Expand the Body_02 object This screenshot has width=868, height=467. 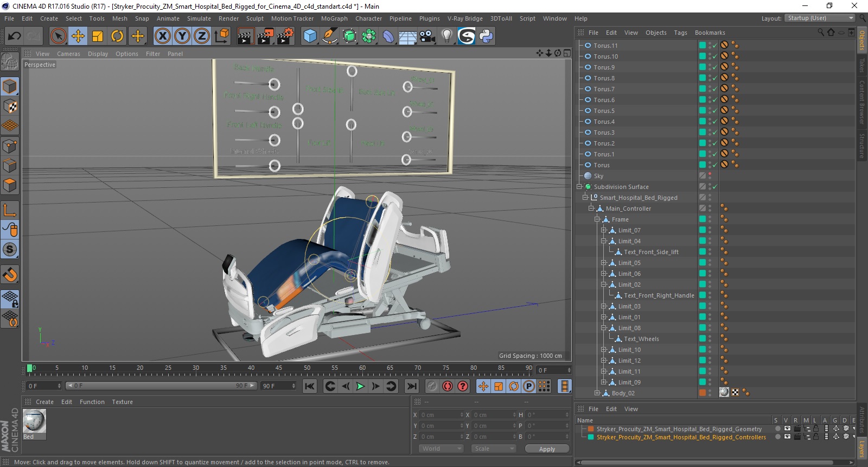pyautogui.click(x=597, y=393)
